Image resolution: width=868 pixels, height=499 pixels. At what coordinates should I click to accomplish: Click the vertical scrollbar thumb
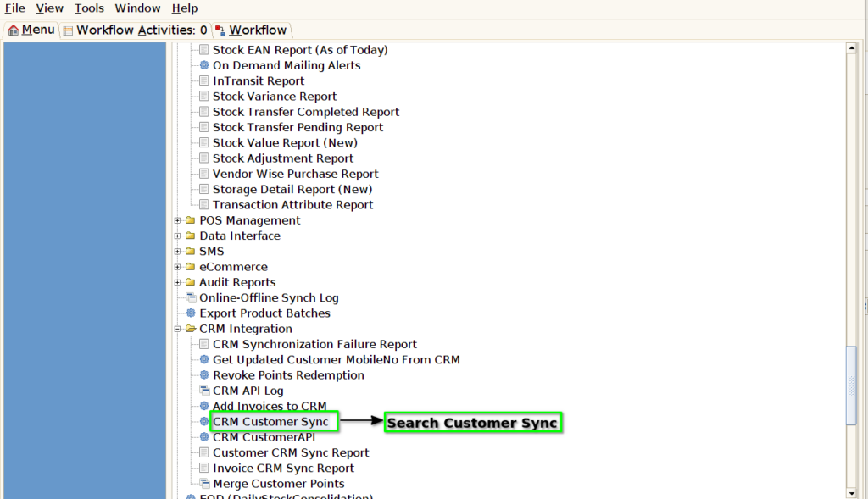click(x=851, y=385)
